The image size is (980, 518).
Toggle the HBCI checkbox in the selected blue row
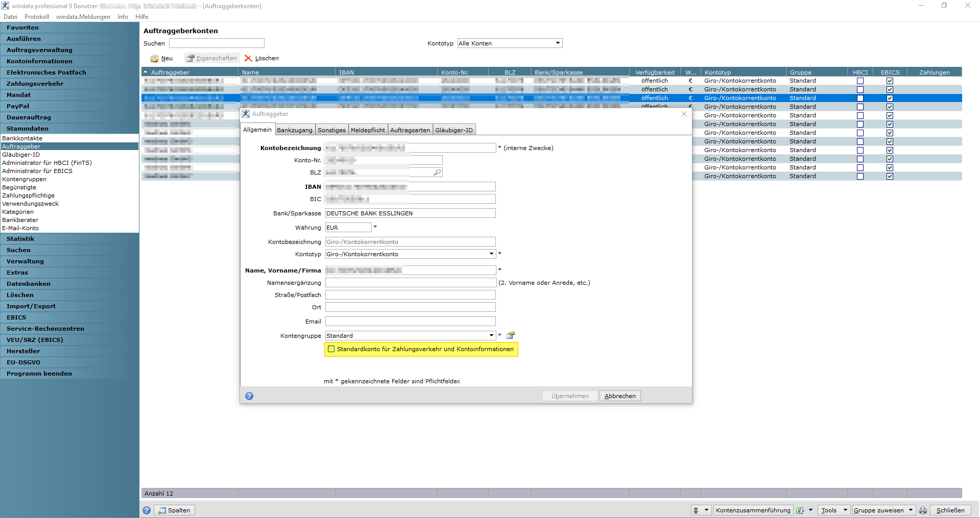coord(860,98)
